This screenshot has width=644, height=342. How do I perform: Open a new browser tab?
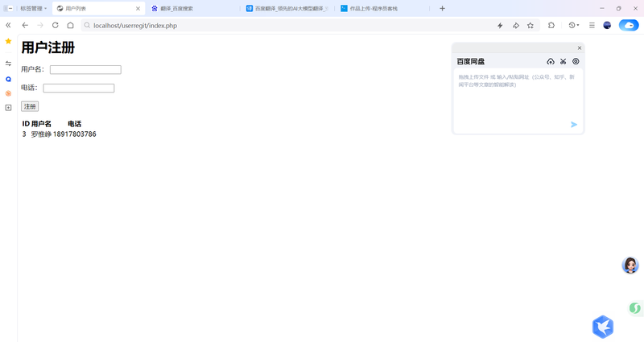click(x=442, y=8)
